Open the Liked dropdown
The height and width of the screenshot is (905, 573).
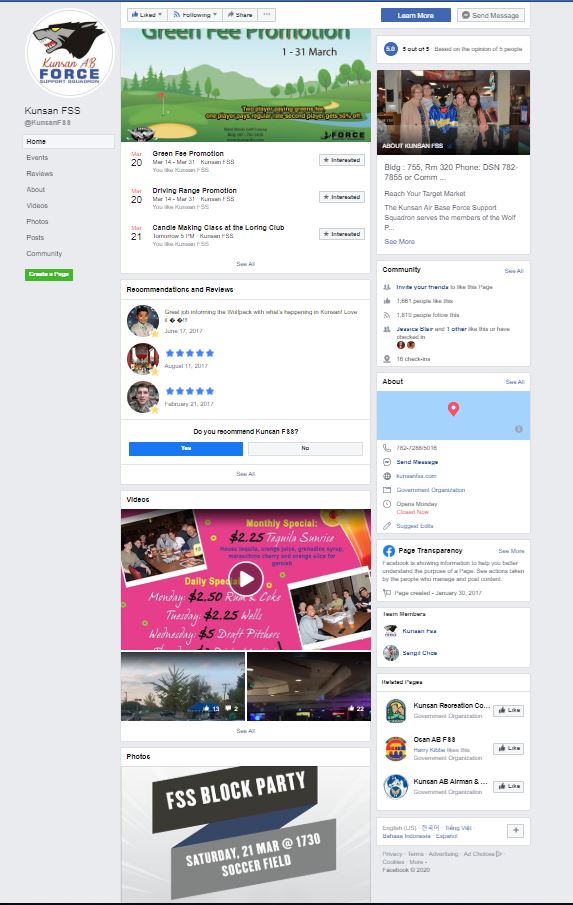tap(147, 14)
